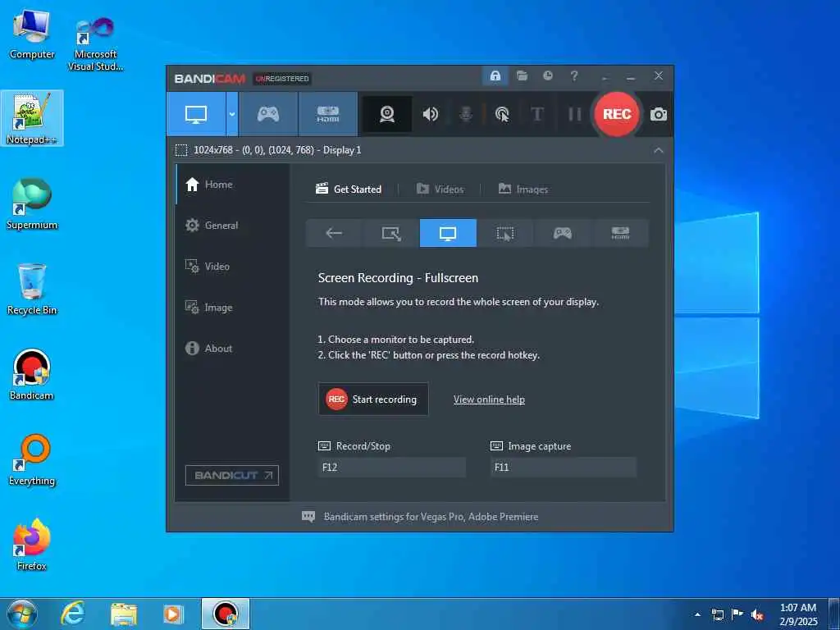This screenshot has width=840, height=630.
Task: Select rectangle area recording mode icon
Action: click(391, 233)
